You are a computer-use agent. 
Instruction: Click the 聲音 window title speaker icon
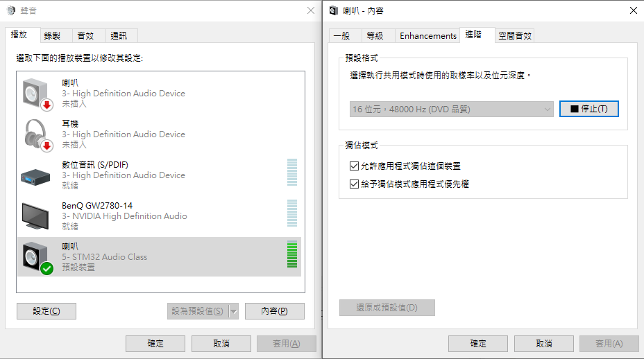pos(11,10)
